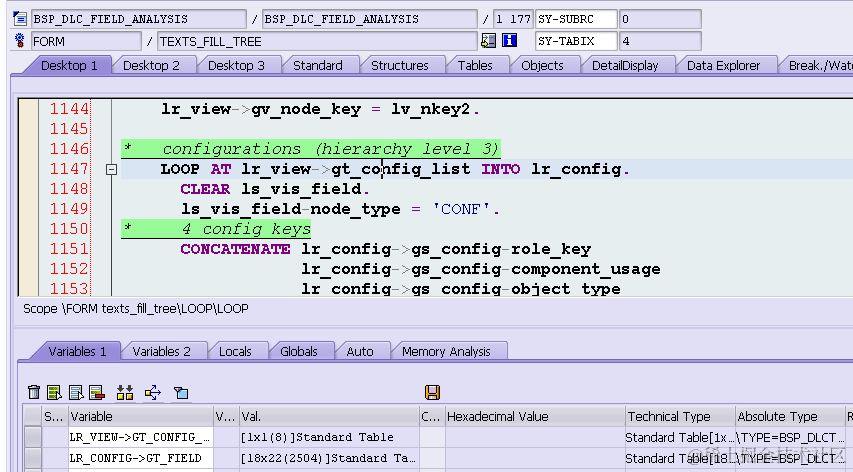Image resolution: width=853 pixels, height=472 pixels.
Task: Click the first green table icon in variables toolbar
Action: (54, 392)
